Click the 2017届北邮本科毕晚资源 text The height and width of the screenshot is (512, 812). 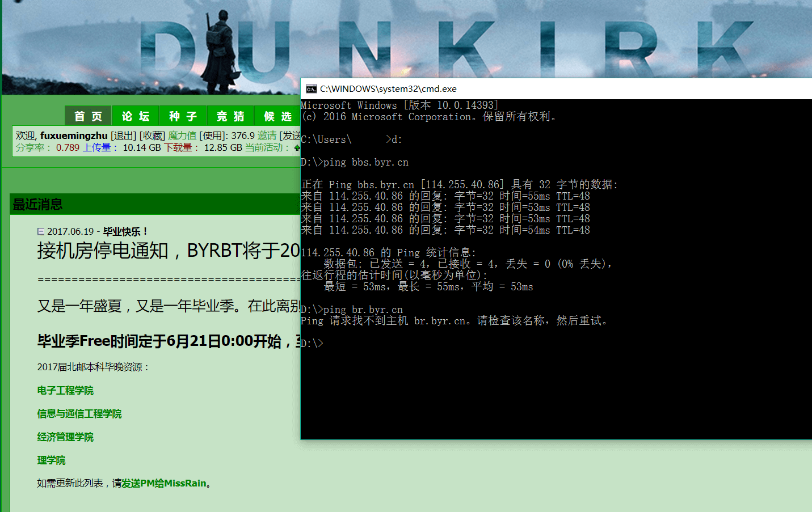point(93,367)
